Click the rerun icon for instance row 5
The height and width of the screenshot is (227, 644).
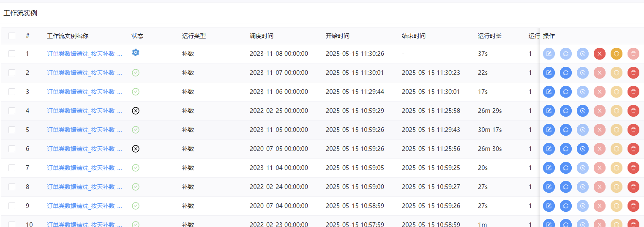click(565, 130)
